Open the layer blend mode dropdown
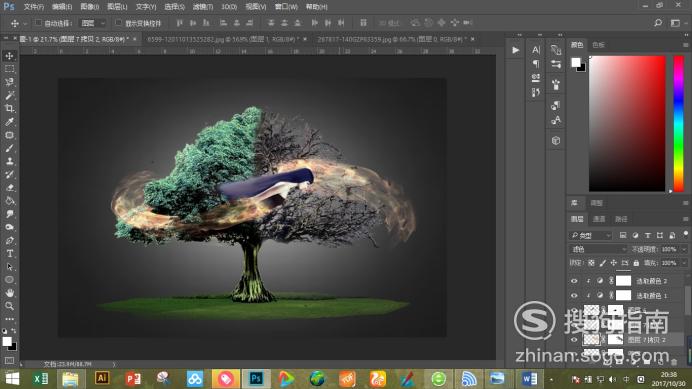 [598, 249]
